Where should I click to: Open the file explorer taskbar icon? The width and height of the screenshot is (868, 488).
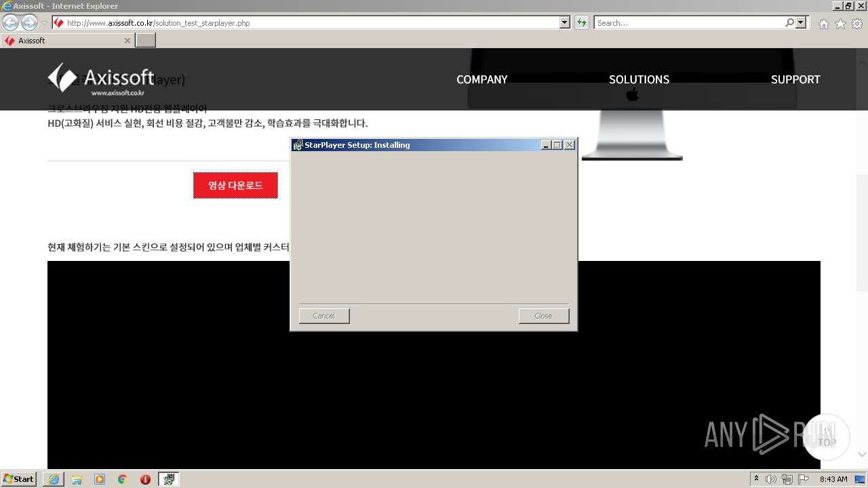click(x=77, y=479)
